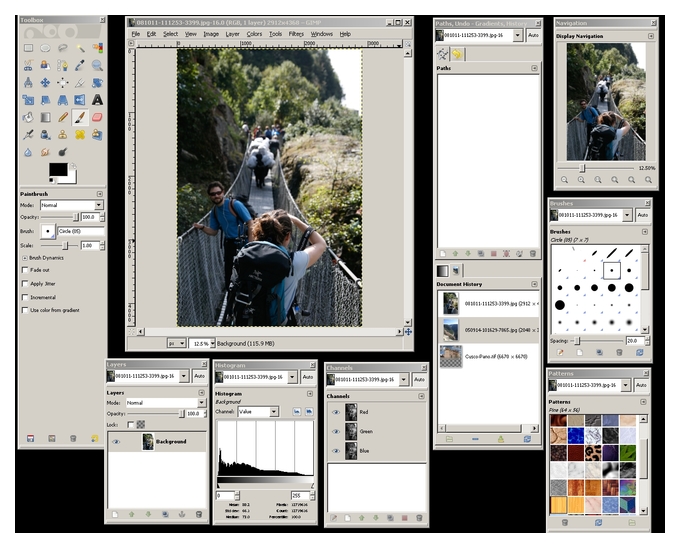The image size is (680, 548).
Task: Open the File menu
Action: point(136,34)
